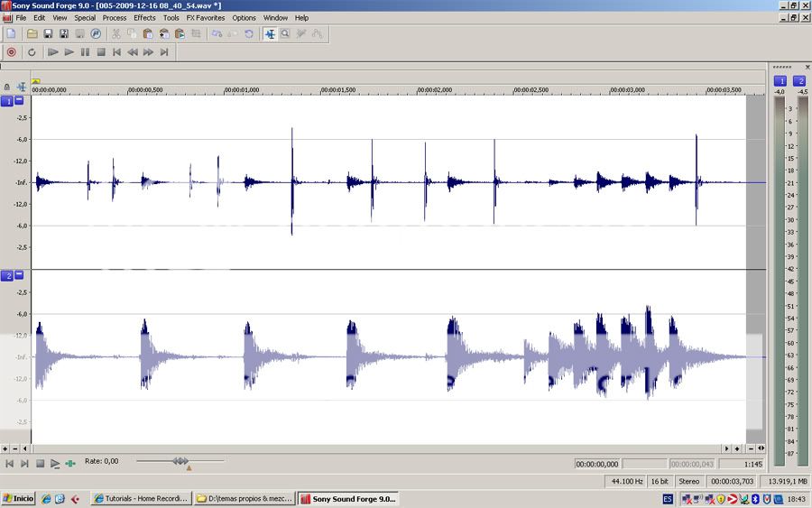The height and width of the screenshot is (508, 812).
Task: Open the View menu
Action: tap(60, 18)
